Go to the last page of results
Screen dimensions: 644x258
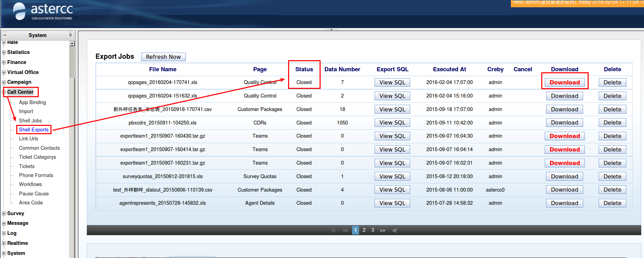(394, 230)
